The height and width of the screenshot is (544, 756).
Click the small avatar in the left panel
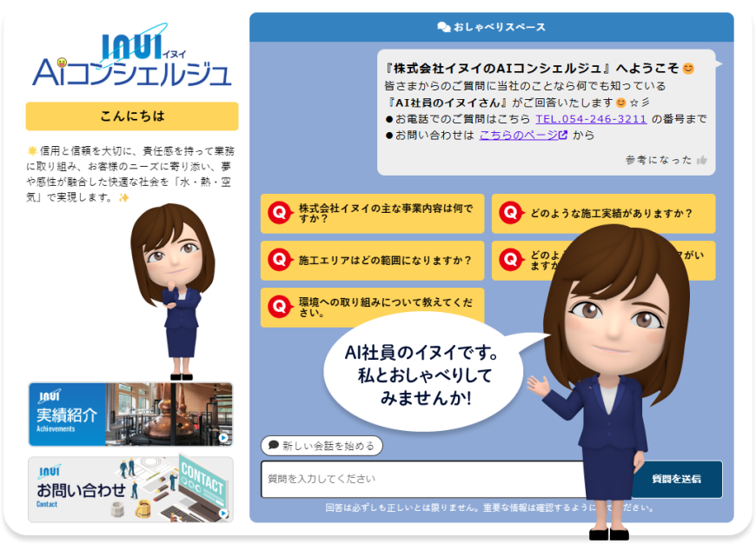coord(173,292)
